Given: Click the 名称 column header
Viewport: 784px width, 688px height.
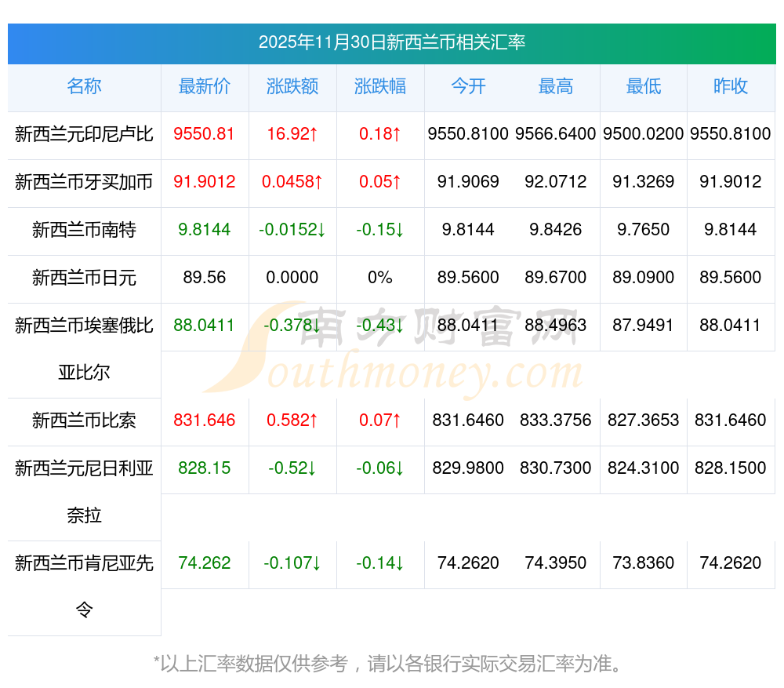Looking at the screenshot, I should click(84, 86).
